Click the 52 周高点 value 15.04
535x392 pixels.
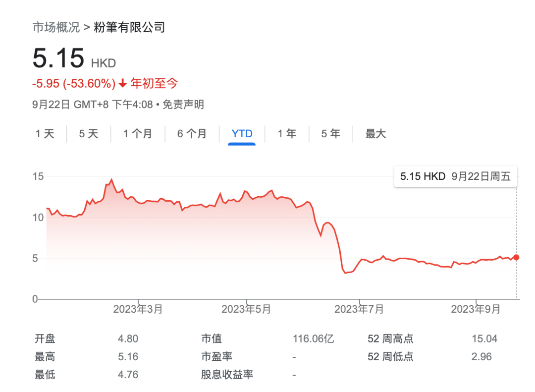click(484, 339)
